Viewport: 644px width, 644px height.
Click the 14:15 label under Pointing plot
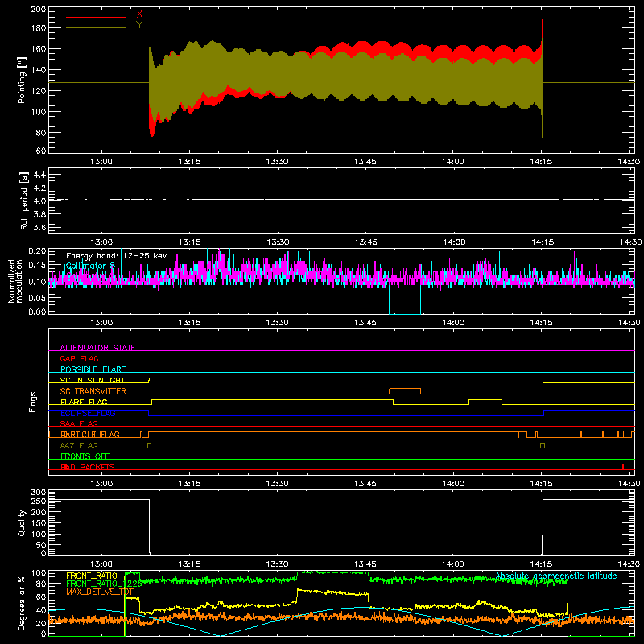click(541, 162)
